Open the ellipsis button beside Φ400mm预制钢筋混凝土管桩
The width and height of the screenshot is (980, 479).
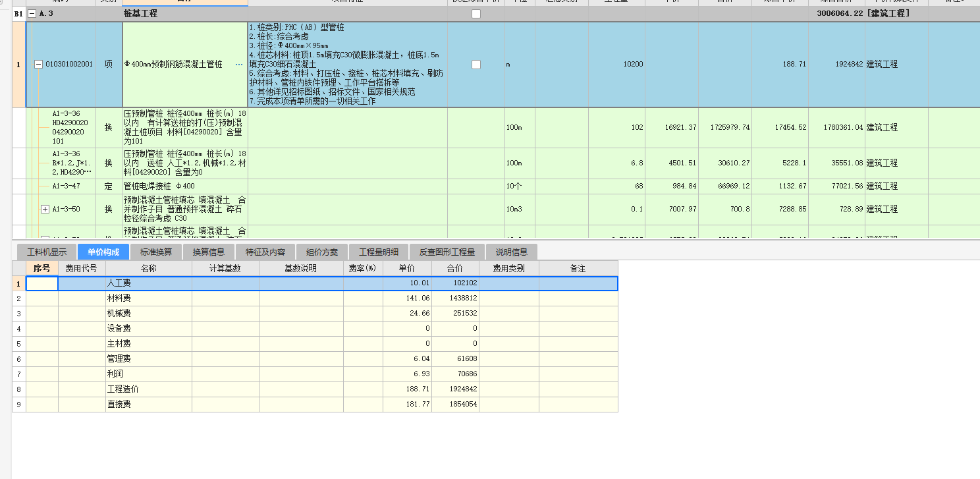(x=239, y=65)
